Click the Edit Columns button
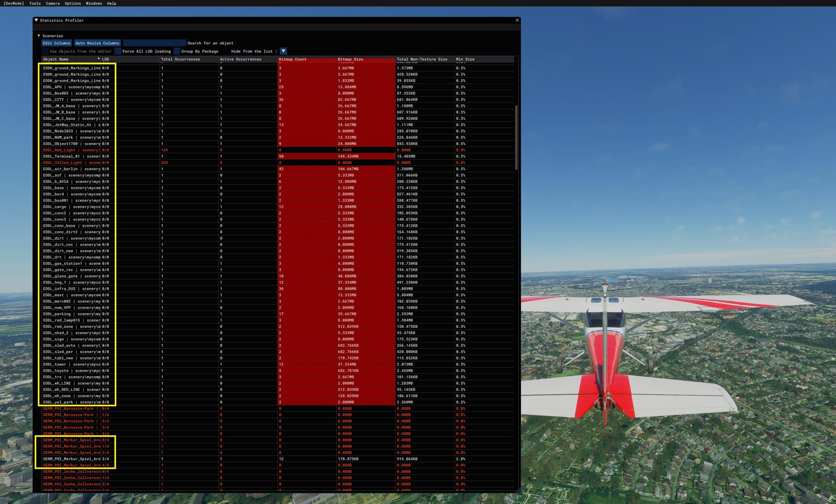Image resolution: width=836 pixels, height=504 pixels. [x=56, y=43]
